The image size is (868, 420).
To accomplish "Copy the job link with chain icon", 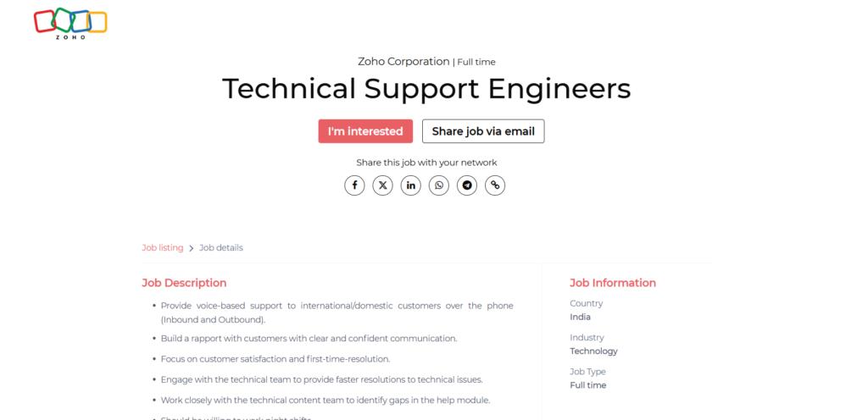I will pos(495,185).
